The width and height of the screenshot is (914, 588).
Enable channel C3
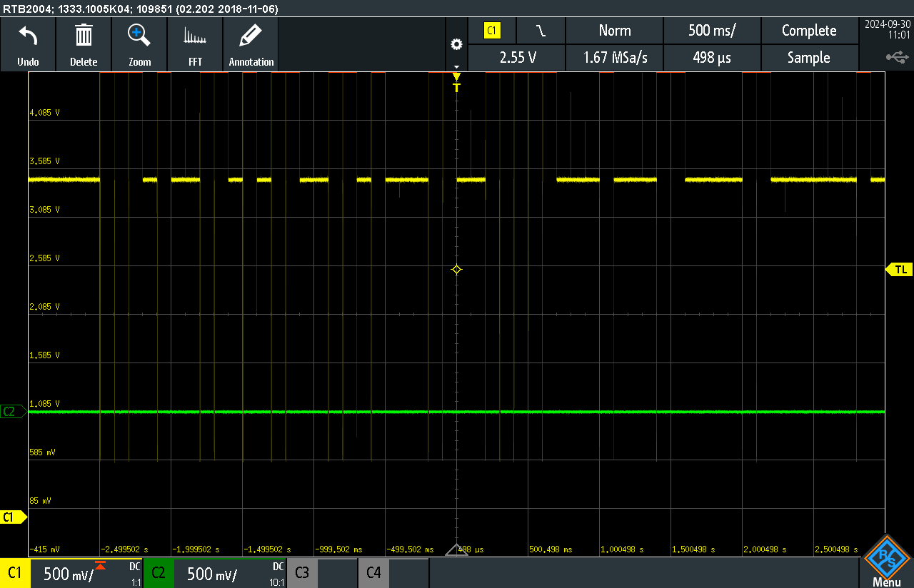[x=302, y=573]
